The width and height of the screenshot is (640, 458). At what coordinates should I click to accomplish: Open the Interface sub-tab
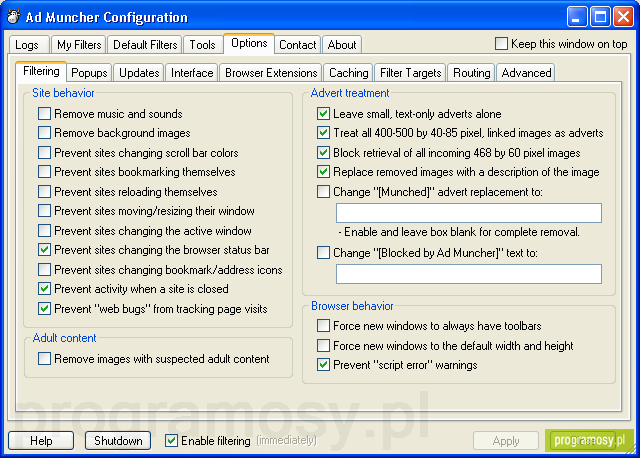pos(192,73)
